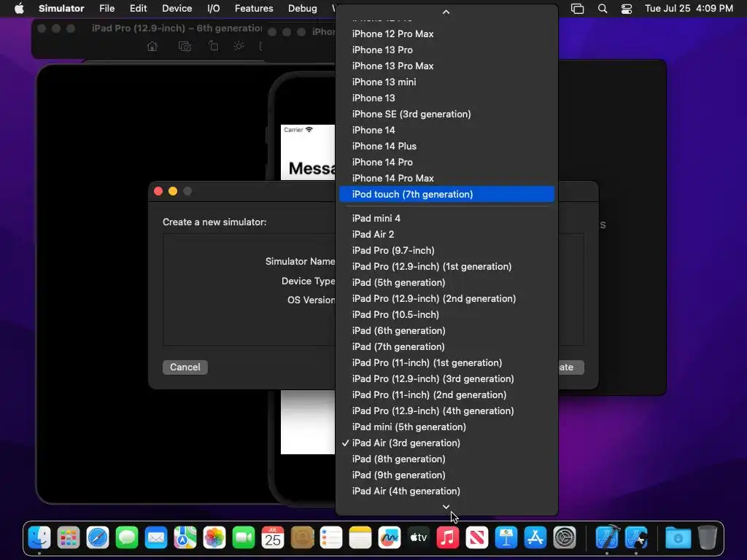Open Messages from the Dock
The height and width of the screenshot is (560, 747).
coord(127,538)
